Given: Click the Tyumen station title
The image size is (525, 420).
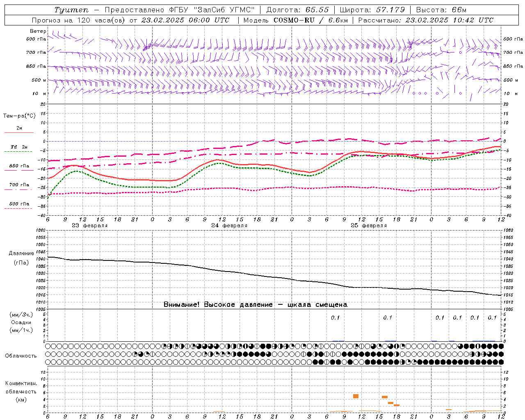Looking at the screenshot, I should coord(71,10).
